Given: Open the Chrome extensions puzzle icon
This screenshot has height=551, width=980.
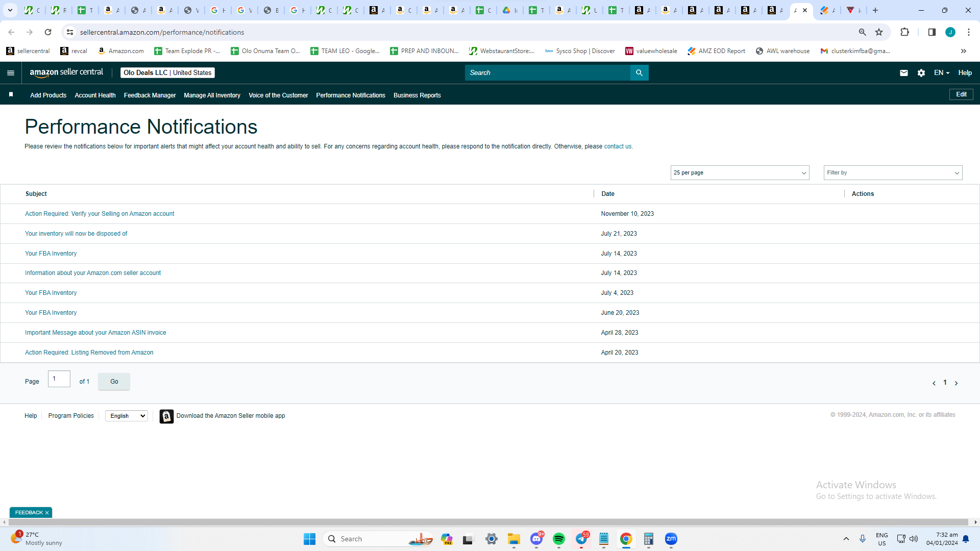Looking at the screenshot, I should [x=904, y=32].
